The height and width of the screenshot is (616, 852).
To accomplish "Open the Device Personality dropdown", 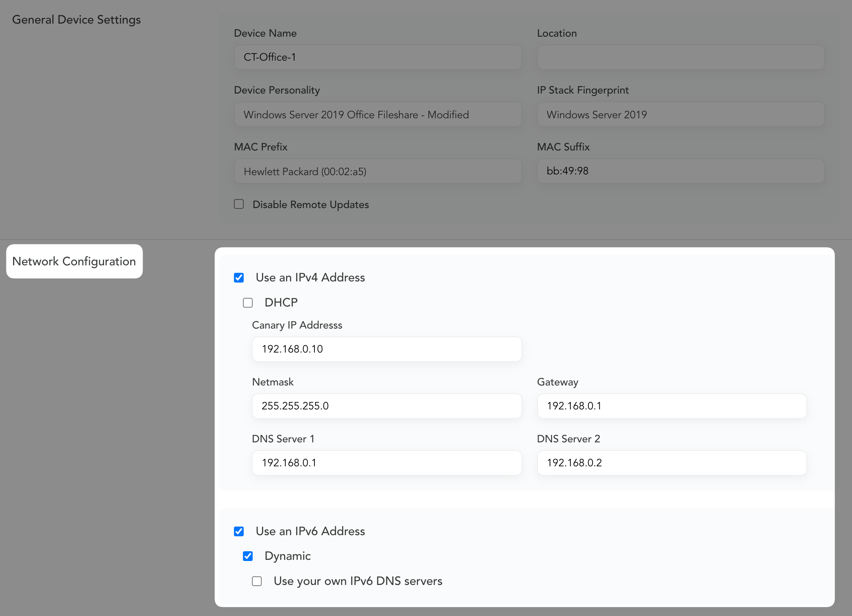I will pyautogui.click(x=378, y=115).
